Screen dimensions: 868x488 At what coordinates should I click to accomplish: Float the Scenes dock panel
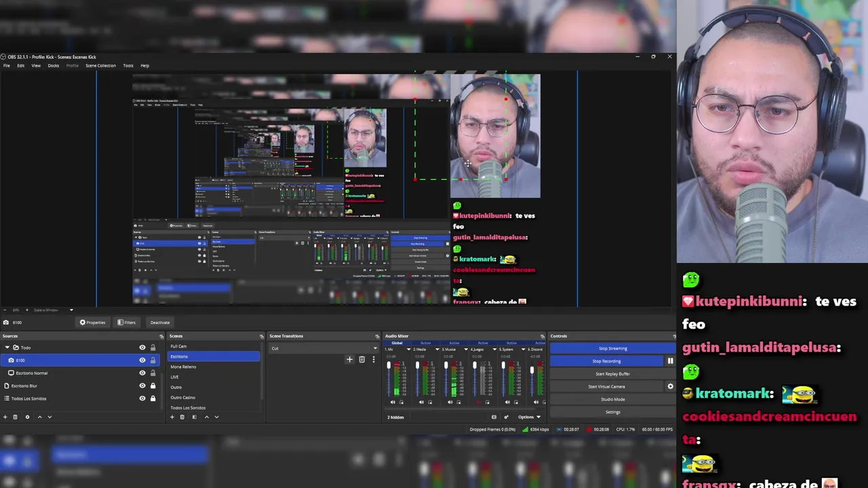point(261,336)
